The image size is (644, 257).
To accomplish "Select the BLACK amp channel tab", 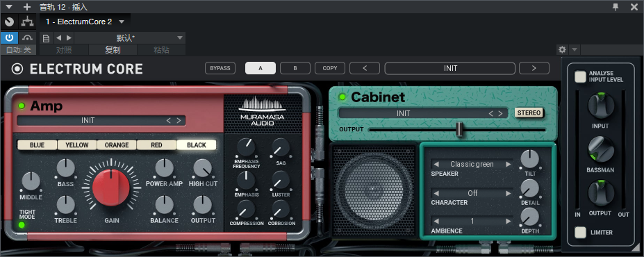I will tap(197, 145).
